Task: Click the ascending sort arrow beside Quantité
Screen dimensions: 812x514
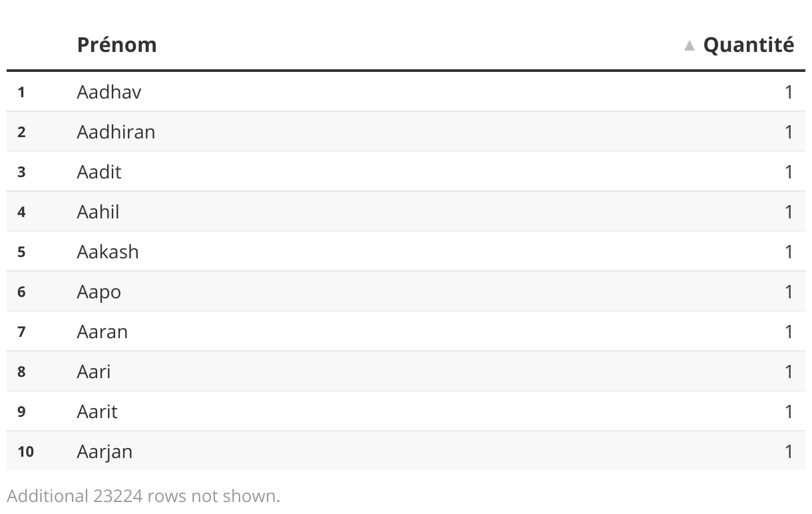Action: click(690, 45)
